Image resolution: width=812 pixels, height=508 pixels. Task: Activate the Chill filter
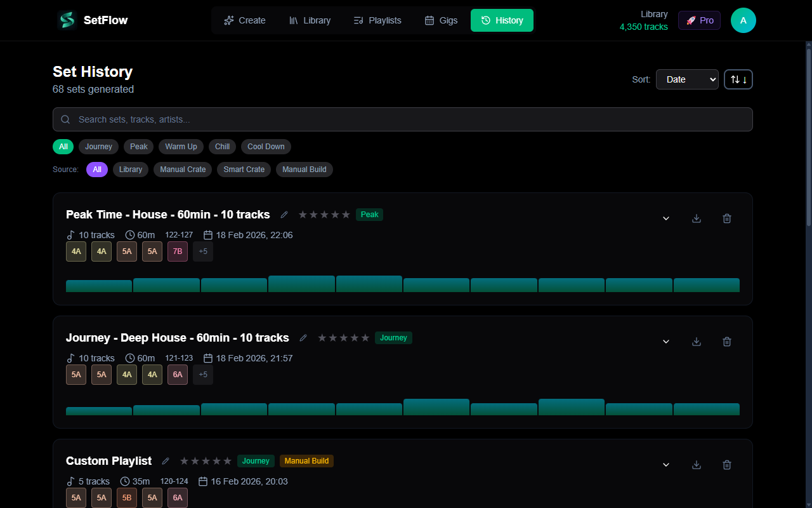pyautogui.click(x=222, y=147)
